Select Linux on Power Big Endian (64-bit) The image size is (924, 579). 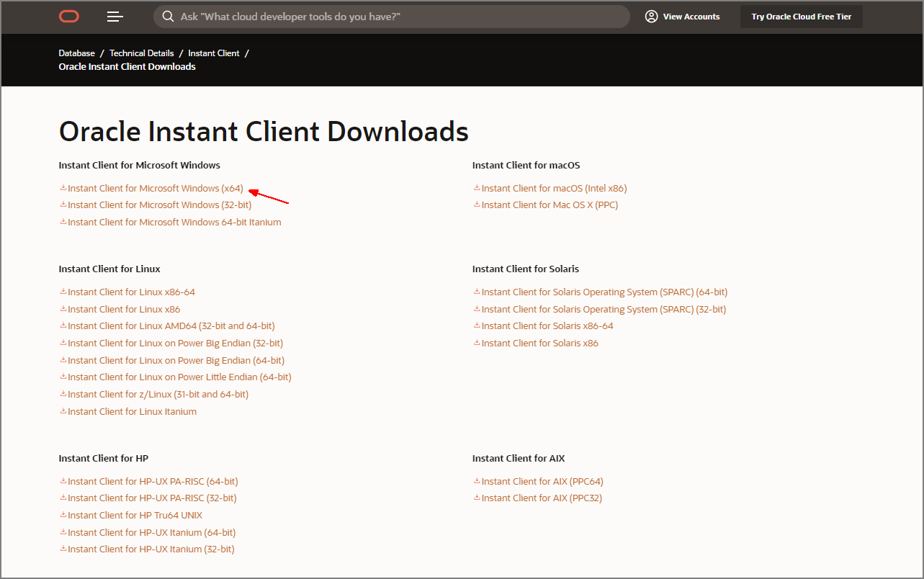tap(176, 360)
